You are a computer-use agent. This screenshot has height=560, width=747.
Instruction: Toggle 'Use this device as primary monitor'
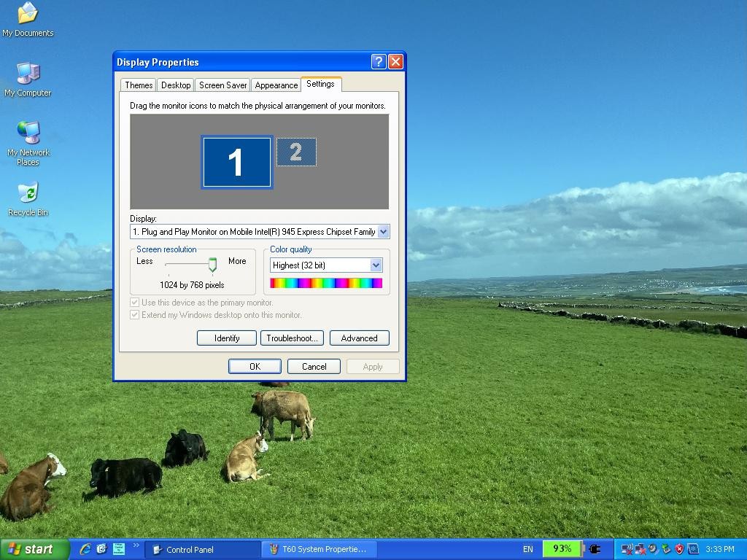[135, 303]
